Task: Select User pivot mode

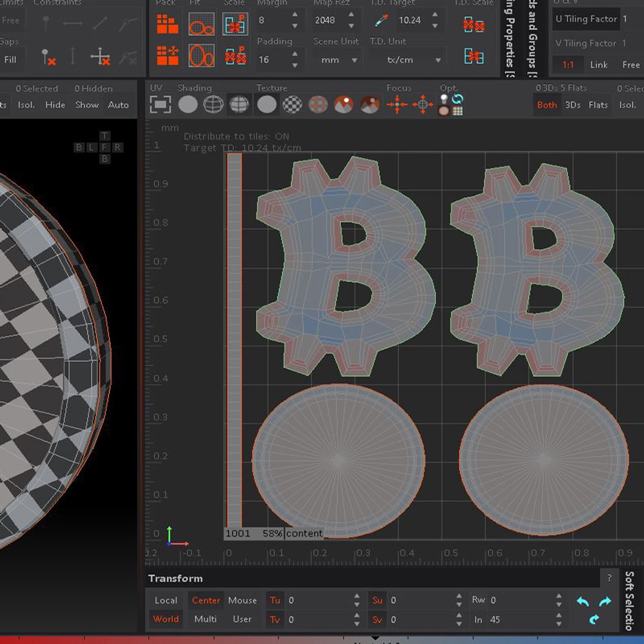Action: tap(242, 619)
